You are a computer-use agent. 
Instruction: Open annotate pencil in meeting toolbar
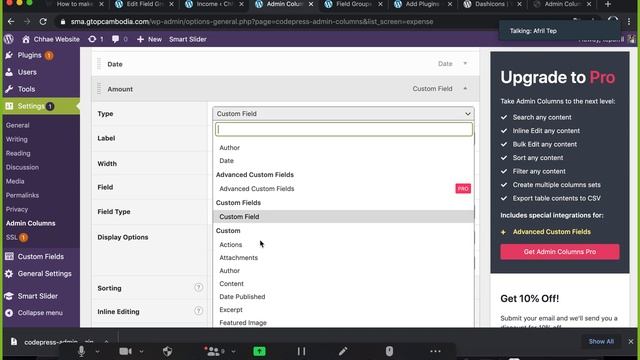343,351
